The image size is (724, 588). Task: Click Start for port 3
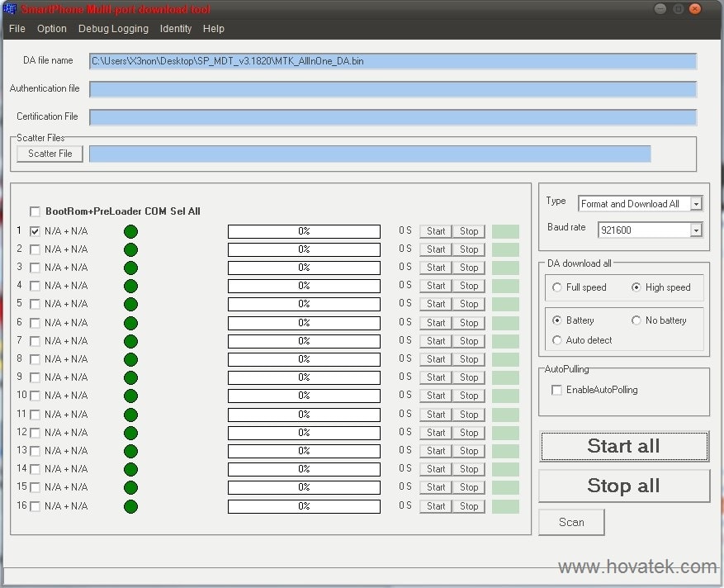tap(436, 268)
